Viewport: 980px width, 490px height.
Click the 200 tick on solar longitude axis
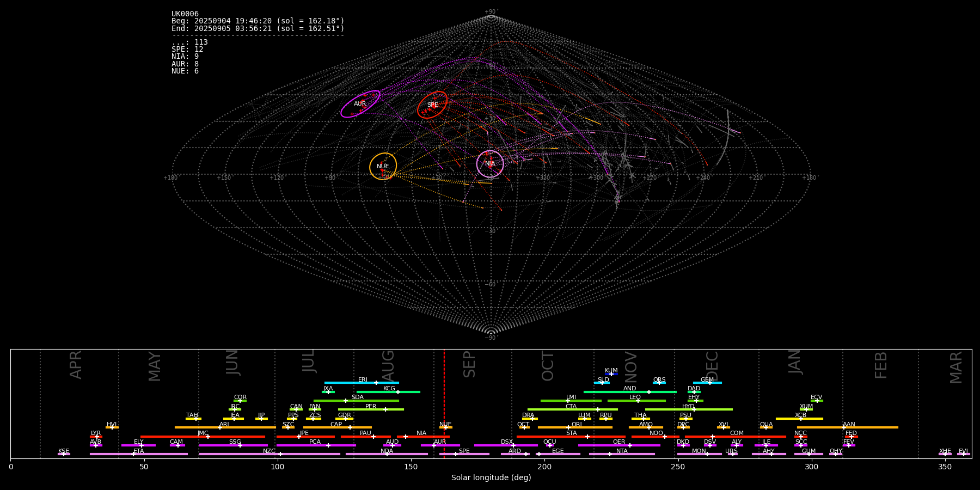[544, 467]
